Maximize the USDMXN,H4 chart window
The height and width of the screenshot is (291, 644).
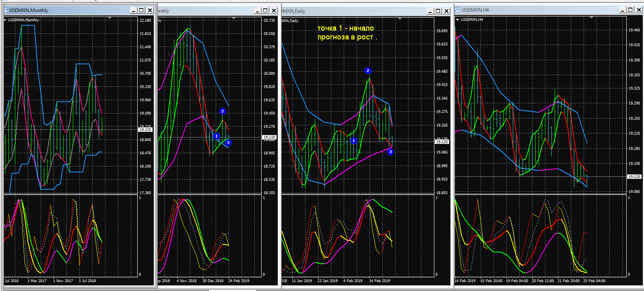click(x=630, y=10)
